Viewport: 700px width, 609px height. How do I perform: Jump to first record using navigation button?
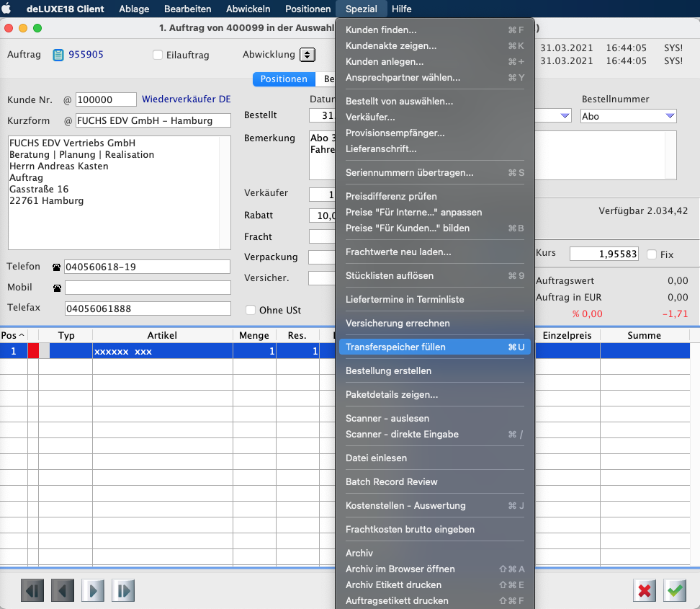[32, 591]
